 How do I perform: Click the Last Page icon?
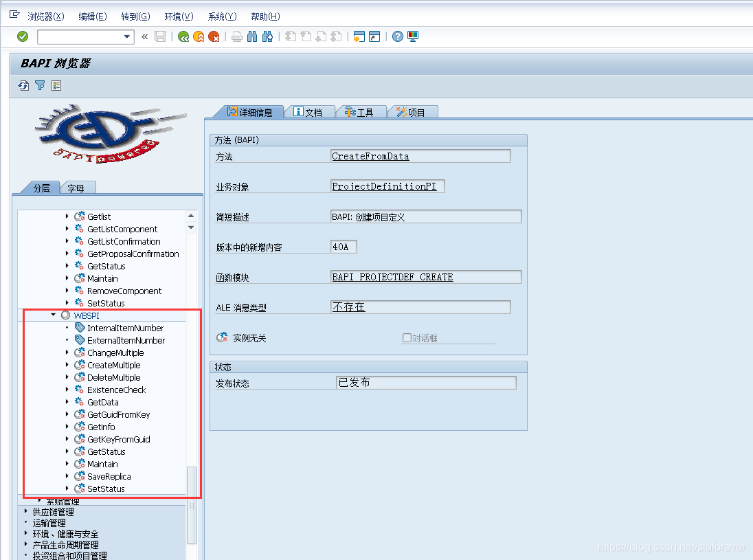(337, 36)
